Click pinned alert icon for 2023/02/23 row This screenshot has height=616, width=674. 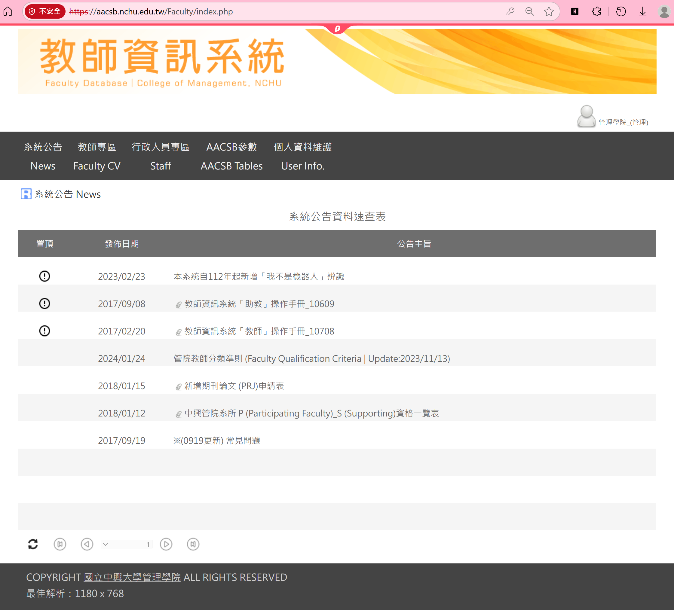[44, 276]
